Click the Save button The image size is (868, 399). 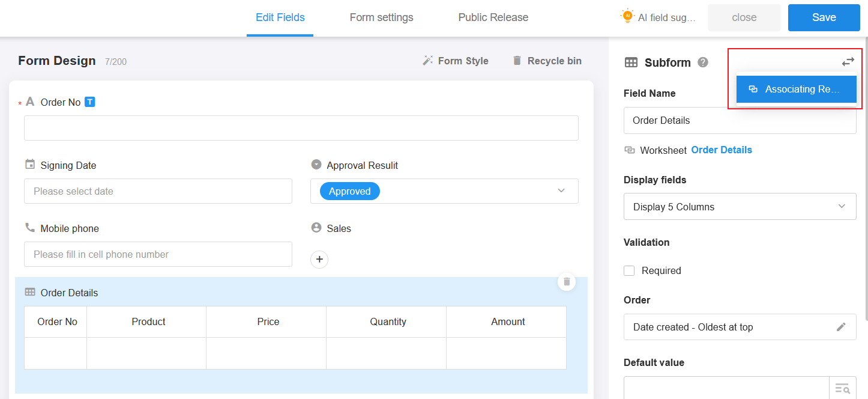pyautogui.click(x=824, y=17)
